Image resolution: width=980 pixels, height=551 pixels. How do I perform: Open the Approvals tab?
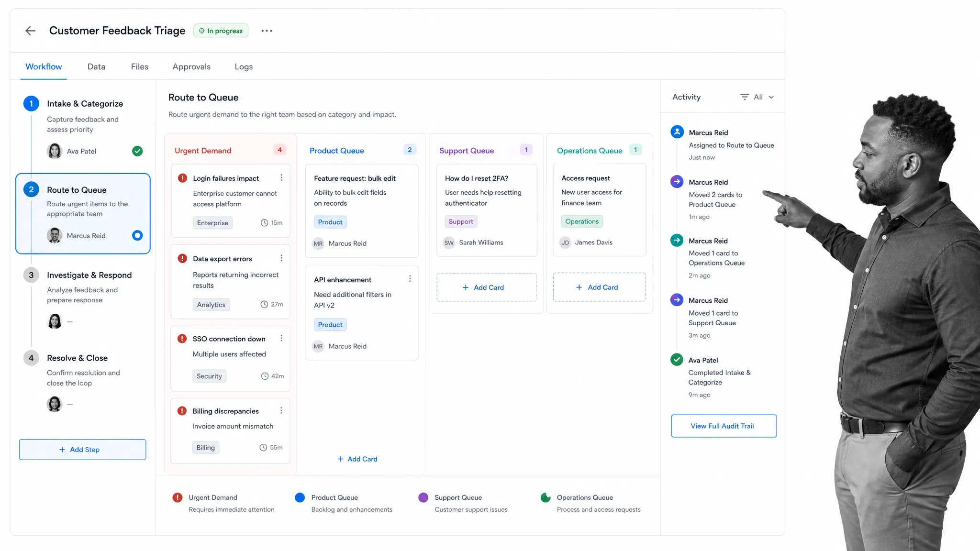191,66
